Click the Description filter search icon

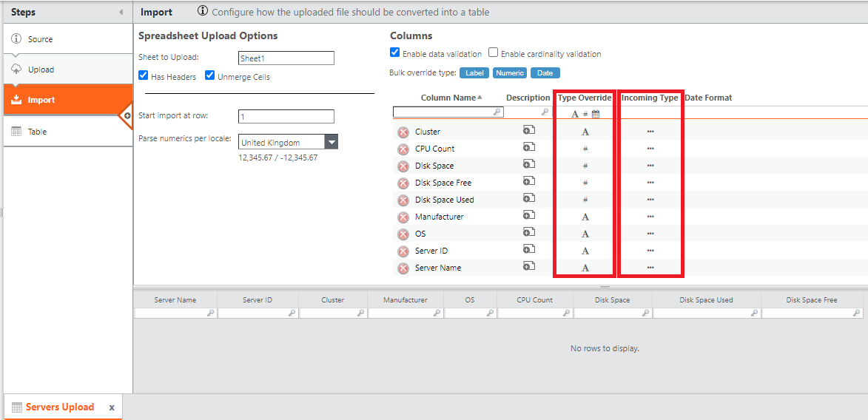[545, 112]
